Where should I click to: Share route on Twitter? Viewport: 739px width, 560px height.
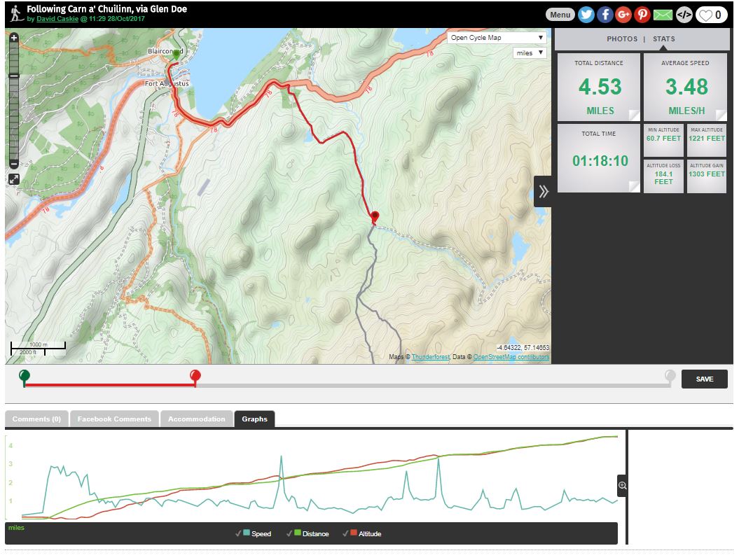click(x=586, y=15)
